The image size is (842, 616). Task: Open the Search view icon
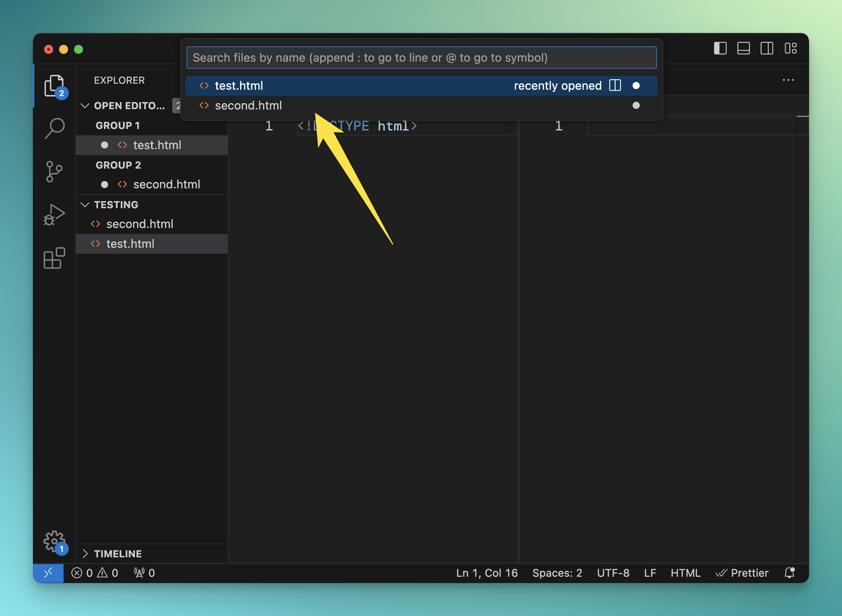pos(55,128)
